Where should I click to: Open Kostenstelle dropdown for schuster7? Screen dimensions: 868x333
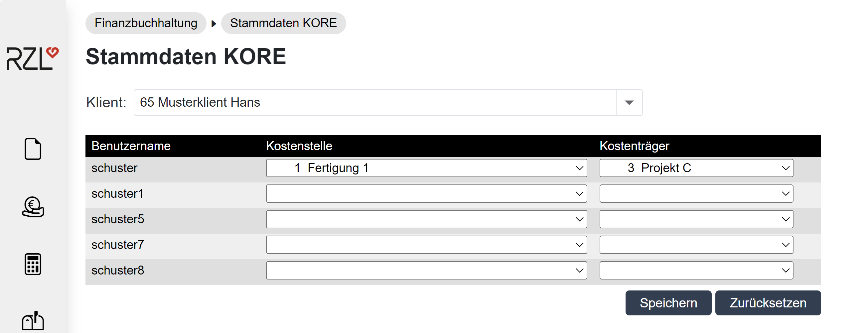[426, 245]
